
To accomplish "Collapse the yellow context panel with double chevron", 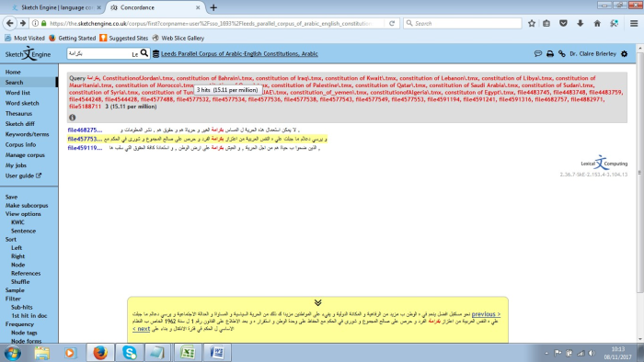I will point(318,302).
